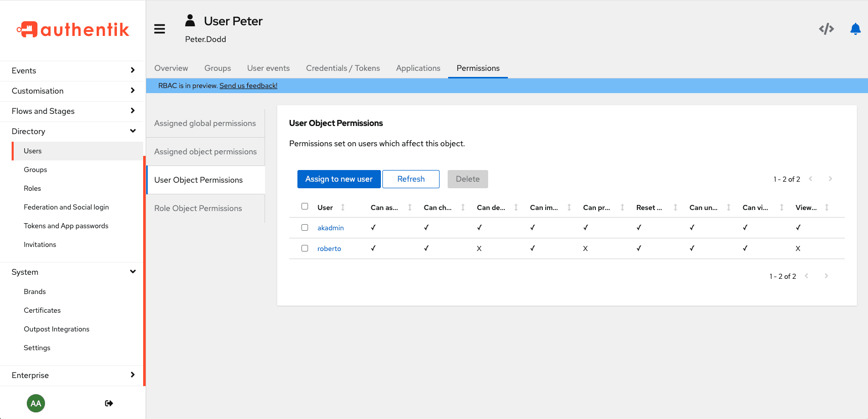Expand the Enterprise sidebar section
Image resolution: width=868 pixels, height=419 pixels.
73,375
